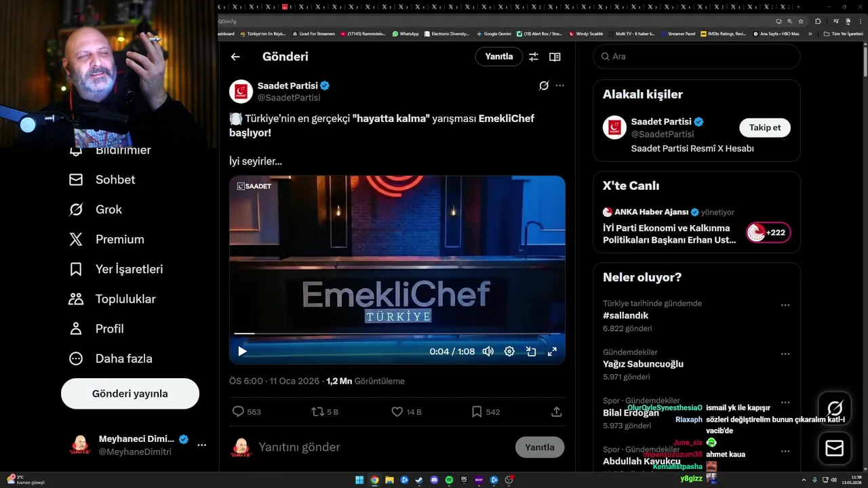Click Yanıtla button next to the reply box
This screenshot has height=488, width=868.
click(540, 447)
